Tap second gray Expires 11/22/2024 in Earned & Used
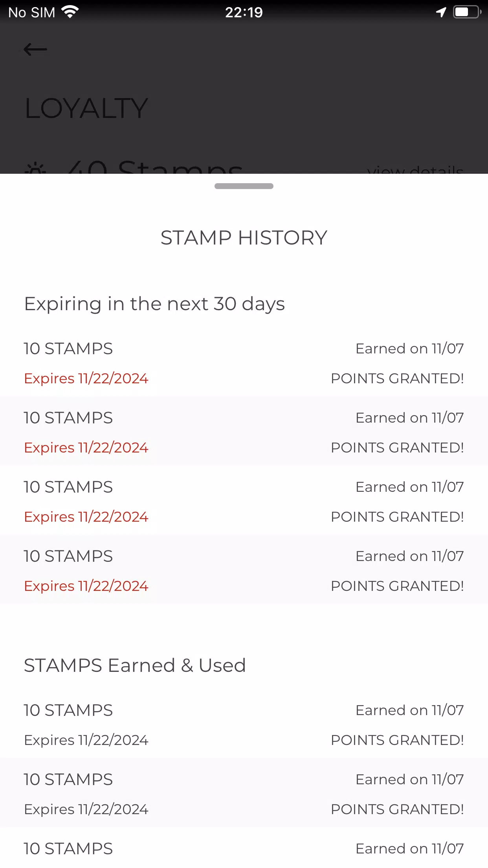488x868 pixels. click(86, 809)
